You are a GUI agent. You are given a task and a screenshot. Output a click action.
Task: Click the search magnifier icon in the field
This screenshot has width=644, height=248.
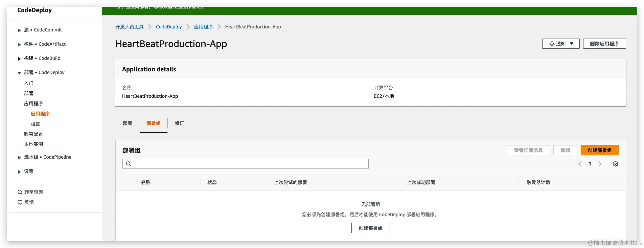click(x=129, y=164)
